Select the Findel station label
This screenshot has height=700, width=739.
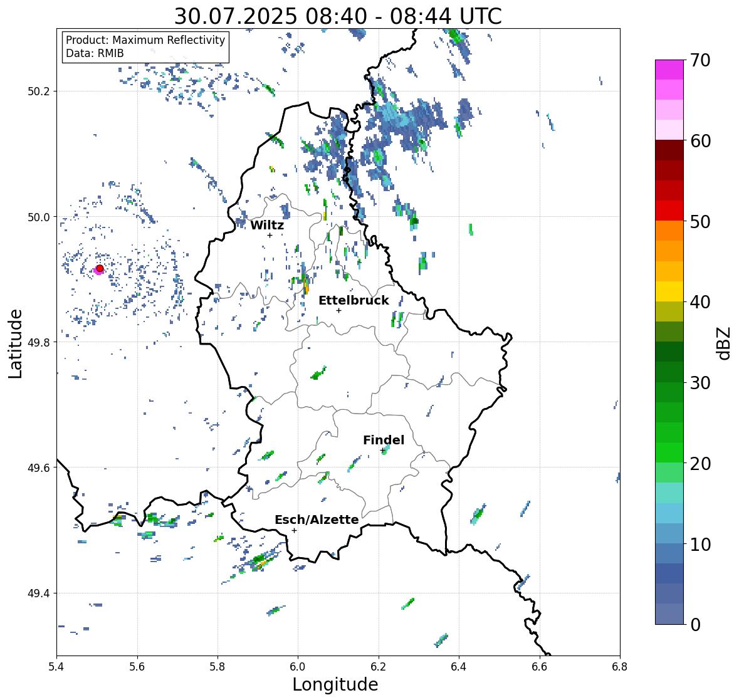(x=383, y=440)
